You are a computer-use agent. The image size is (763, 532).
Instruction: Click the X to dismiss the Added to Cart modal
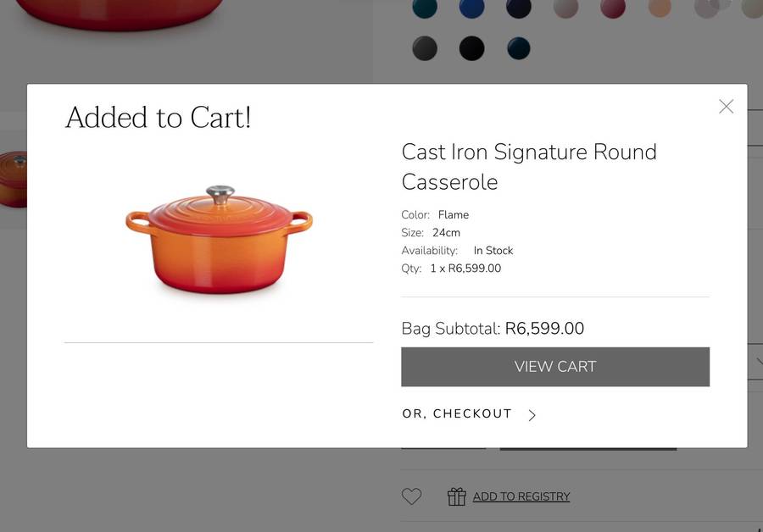coord(726,106)
